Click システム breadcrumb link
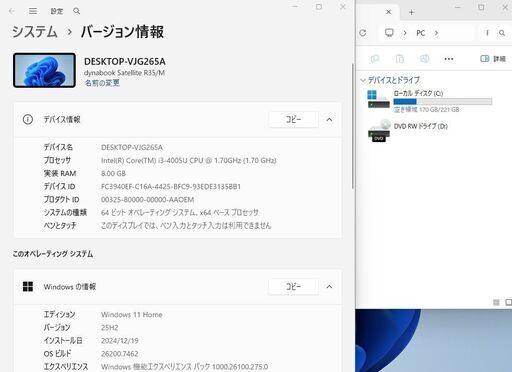Screen dimensions: 512x372 tap(35, 32)
